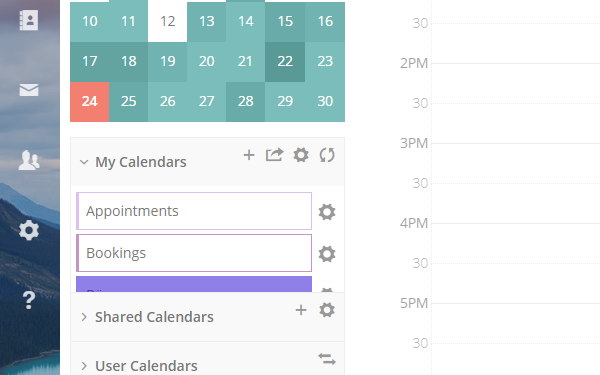Select day 24 in mini calendar

[x=90, y=101]
